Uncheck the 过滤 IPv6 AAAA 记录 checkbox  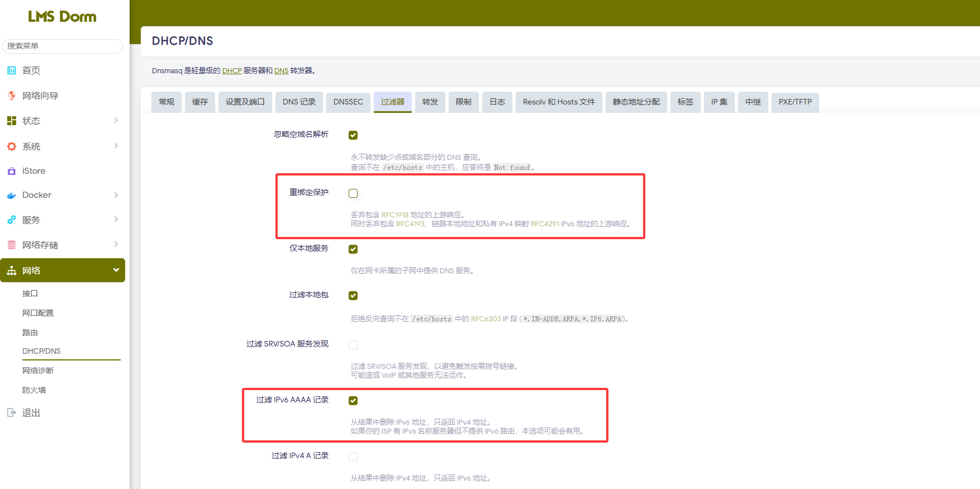pyautogui.click(x=353, y=401)
